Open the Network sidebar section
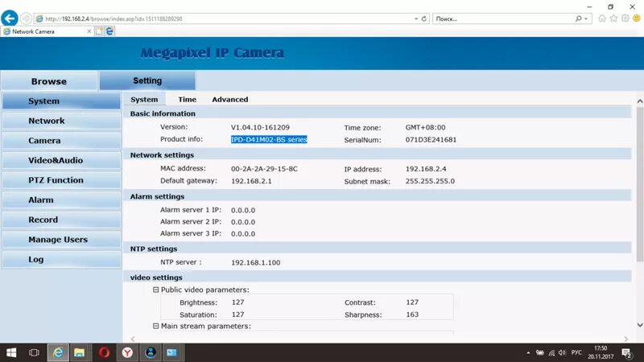 [x=61, y=121]
